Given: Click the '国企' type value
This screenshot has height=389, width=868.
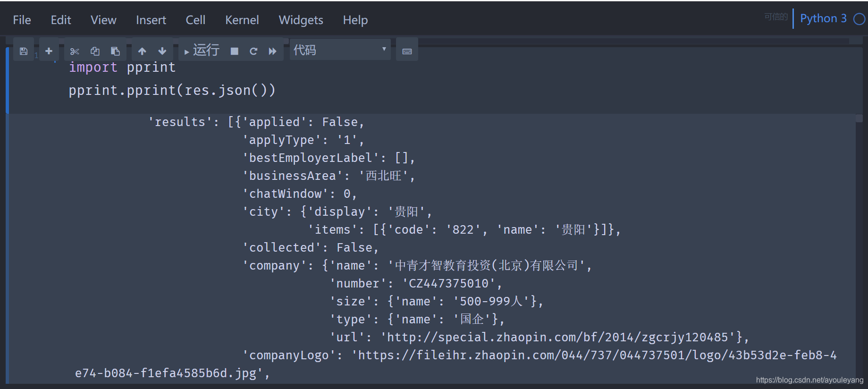Looking at the screenshot, I should [x=472, y=319].
